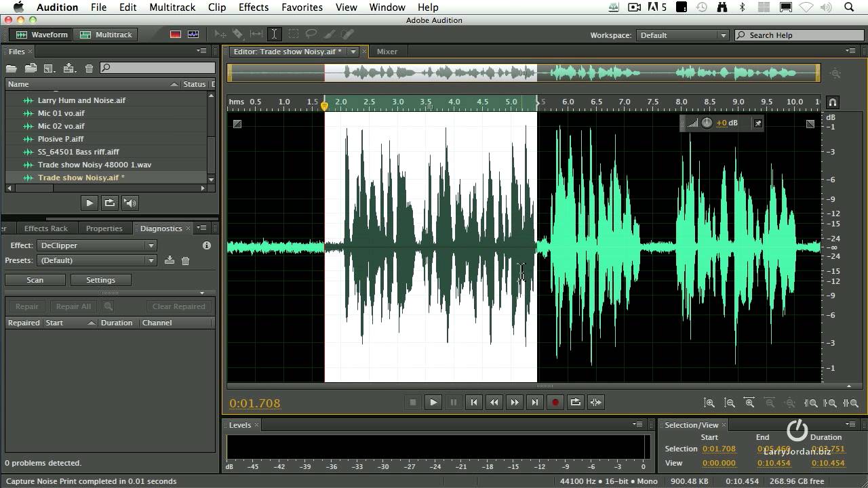This screenshot has width=868, height=488.
Task: Open Editor file selector dropdown arrow
Action: coord(353,52)
